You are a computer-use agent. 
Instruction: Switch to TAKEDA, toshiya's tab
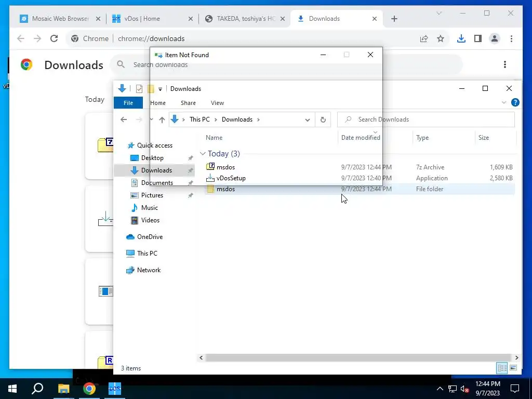pyautogui.click(x=246, y=19)
